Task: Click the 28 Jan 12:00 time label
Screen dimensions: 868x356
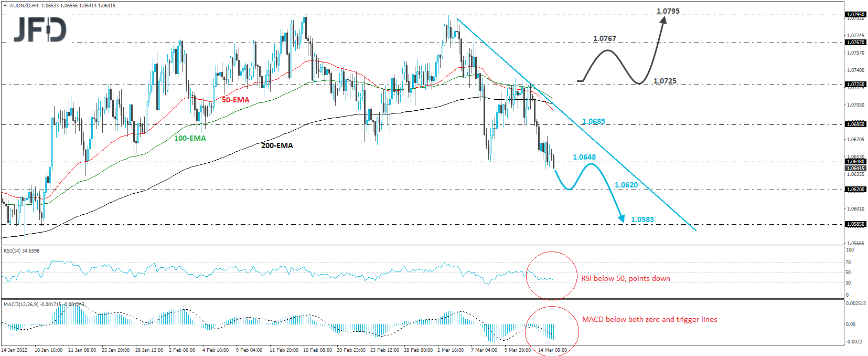Action: pyautogui.click(x=149, y=350)
